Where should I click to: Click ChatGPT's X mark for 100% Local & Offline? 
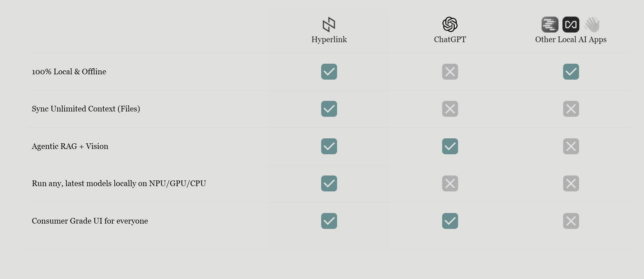[450, 72]
